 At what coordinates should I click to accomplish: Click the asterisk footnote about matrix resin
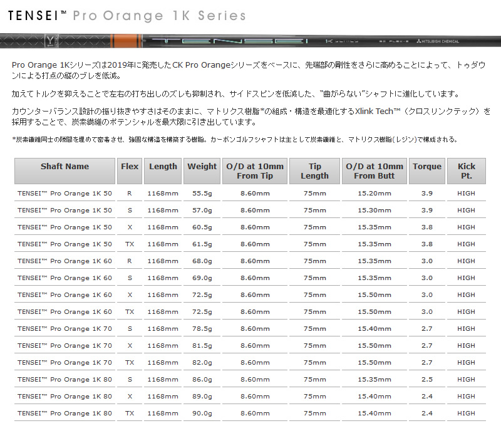[x=235, y=140]
